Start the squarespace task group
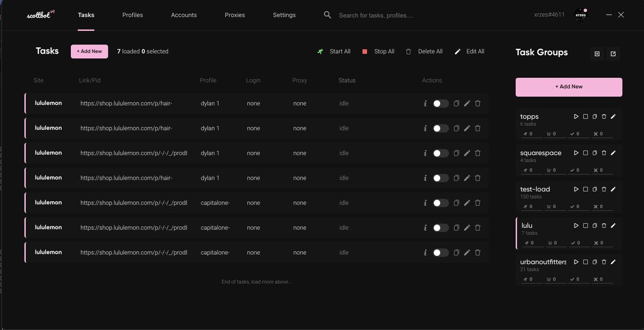This screenshot has width=644, height=330. pos(576,153)
